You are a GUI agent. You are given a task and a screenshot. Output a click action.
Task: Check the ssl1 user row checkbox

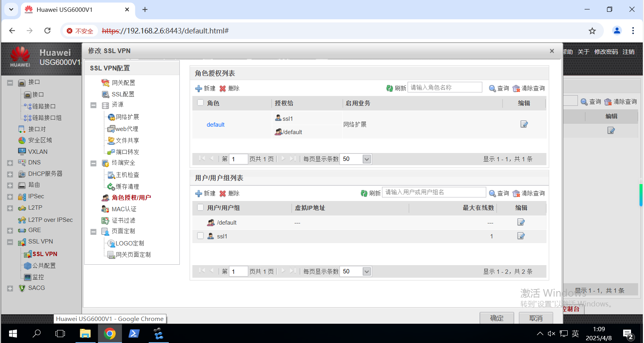200,236
